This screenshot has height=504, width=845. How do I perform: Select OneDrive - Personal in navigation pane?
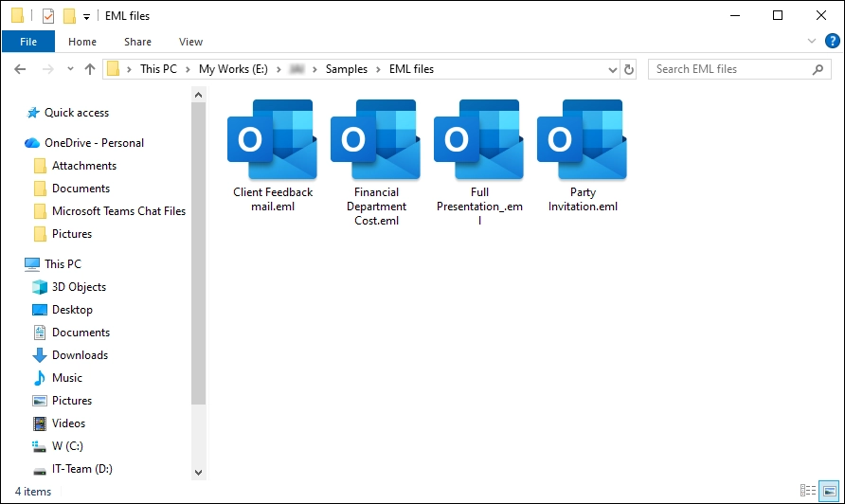pyautogui.click(x=95, y=143)
